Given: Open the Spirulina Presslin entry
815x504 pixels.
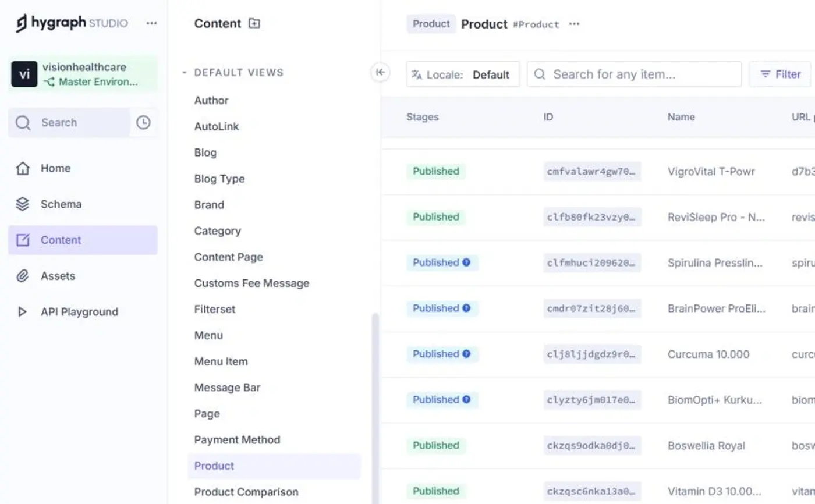Looking at the screenshot, I should point(715,263).
